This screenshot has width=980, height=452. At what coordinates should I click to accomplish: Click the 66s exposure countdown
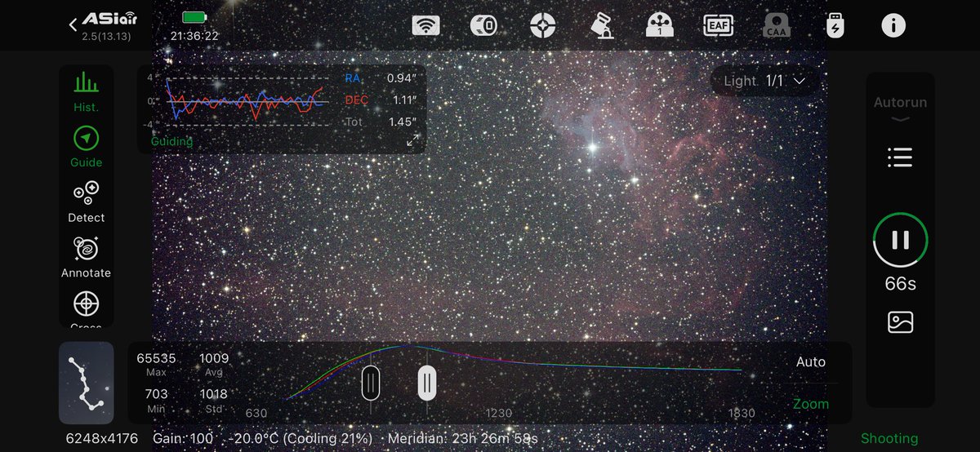pos(900,283)
